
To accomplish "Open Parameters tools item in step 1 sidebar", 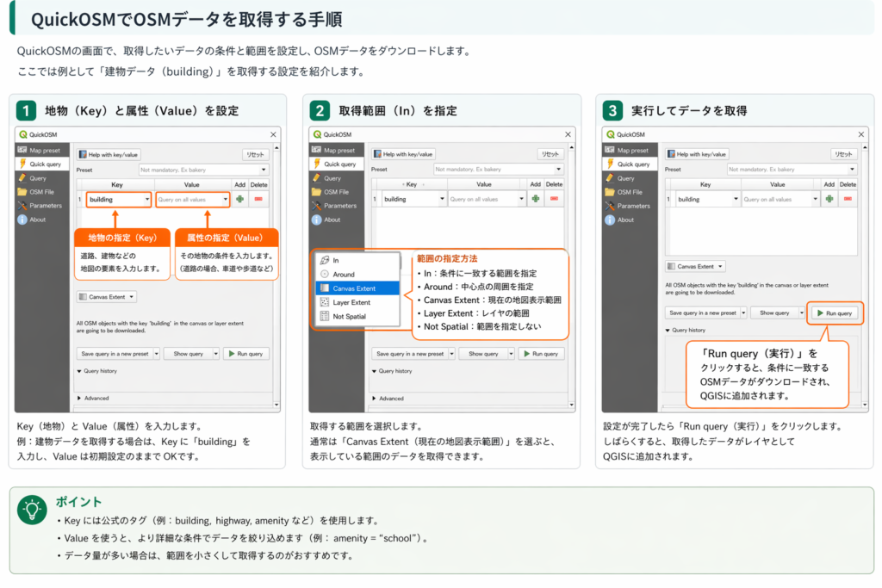I will [x=46, y=206].
